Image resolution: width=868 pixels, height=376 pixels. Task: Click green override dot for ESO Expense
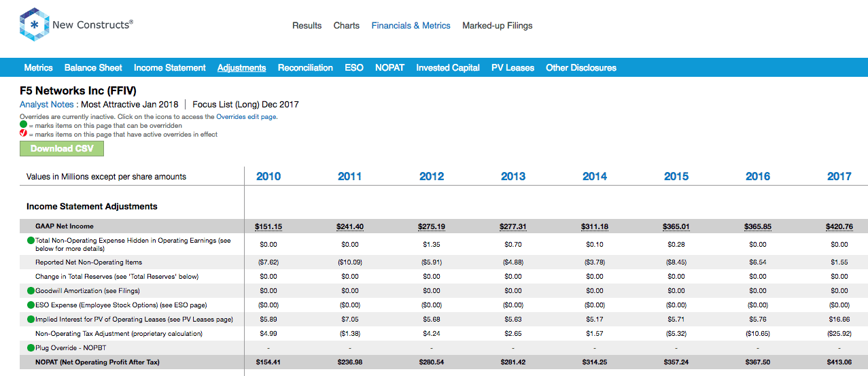coord(31,305)
